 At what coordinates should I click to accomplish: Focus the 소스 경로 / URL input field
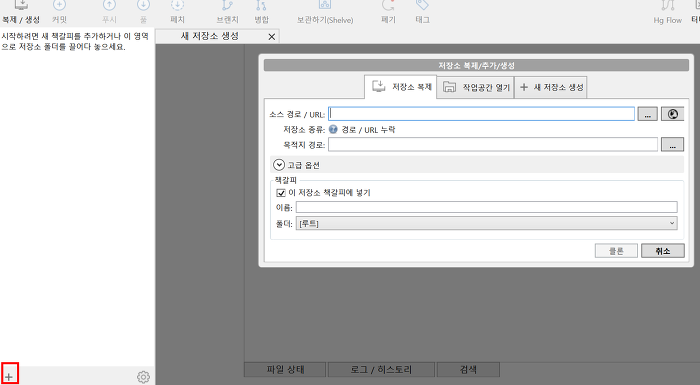point(481,114)
